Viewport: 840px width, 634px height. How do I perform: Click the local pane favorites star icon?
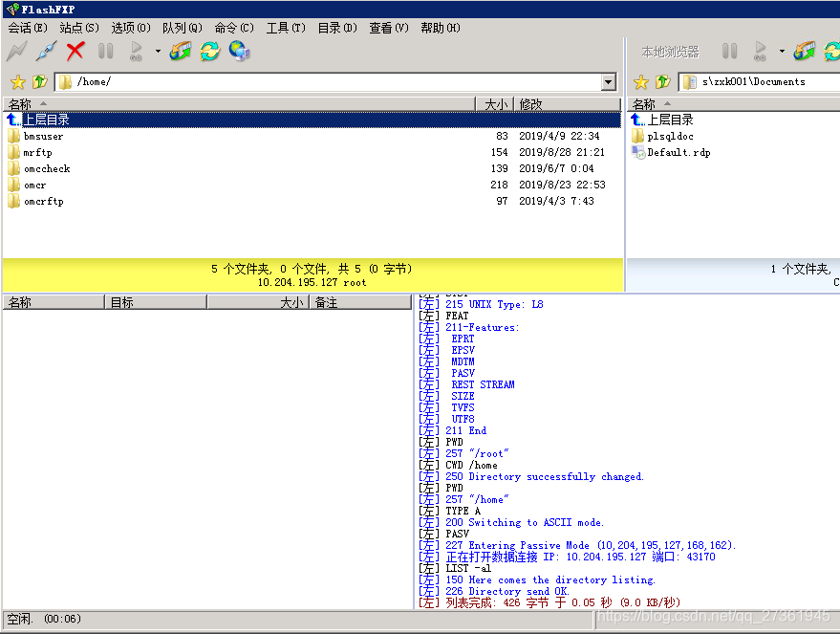[x=641, y=82]
